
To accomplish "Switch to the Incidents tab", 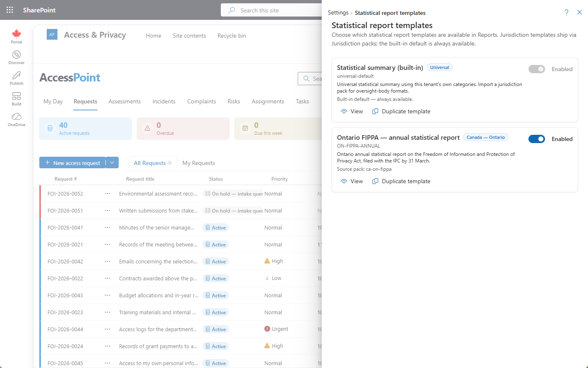I will (x=164, y=101).
